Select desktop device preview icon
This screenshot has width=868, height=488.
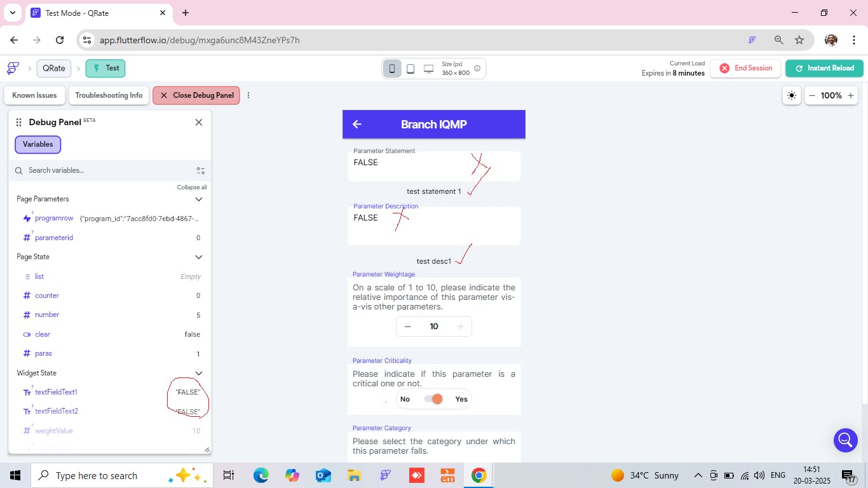pos(429,69)
